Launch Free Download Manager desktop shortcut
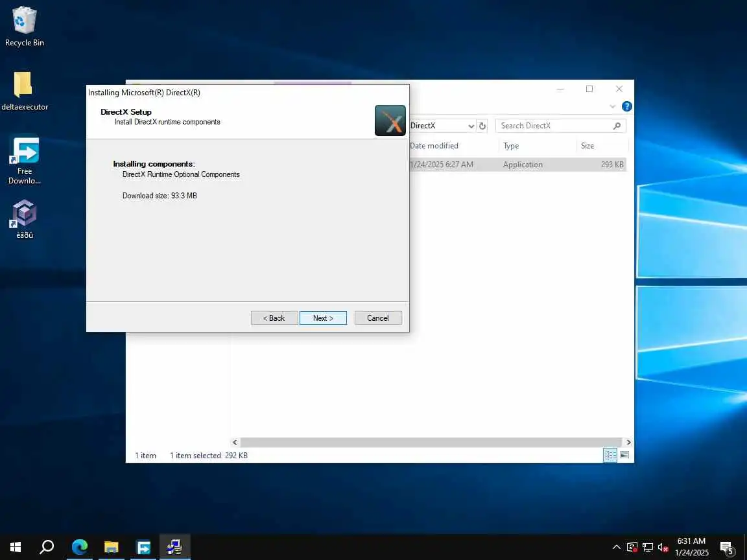This screenshot has height=560, width=747. (x=25, y=161)
